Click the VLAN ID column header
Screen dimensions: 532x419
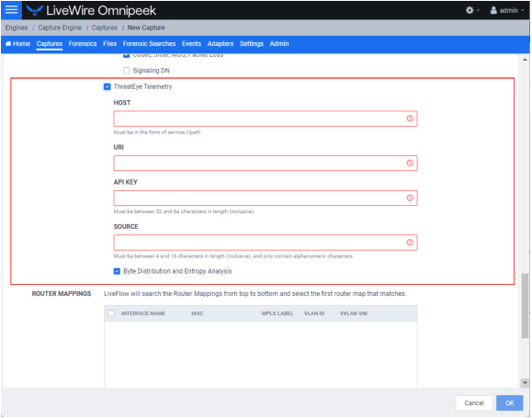(314, 313)
